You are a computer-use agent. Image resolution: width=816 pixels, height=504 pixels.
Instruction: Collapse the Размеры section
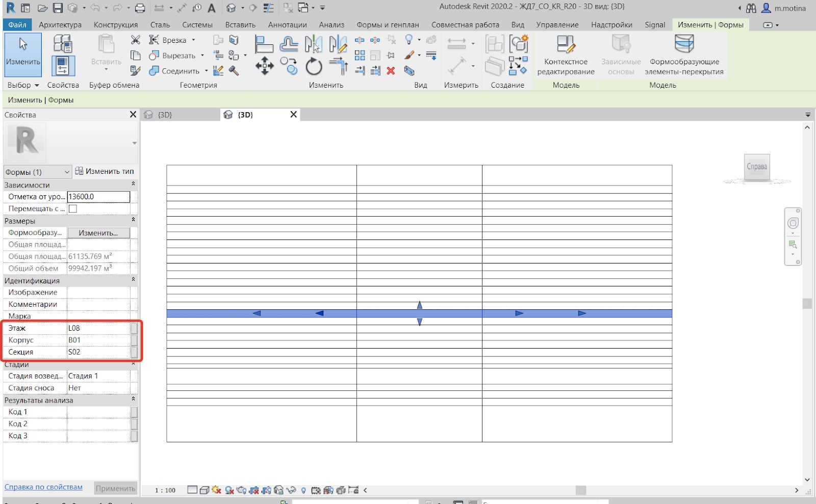(134, 220)
